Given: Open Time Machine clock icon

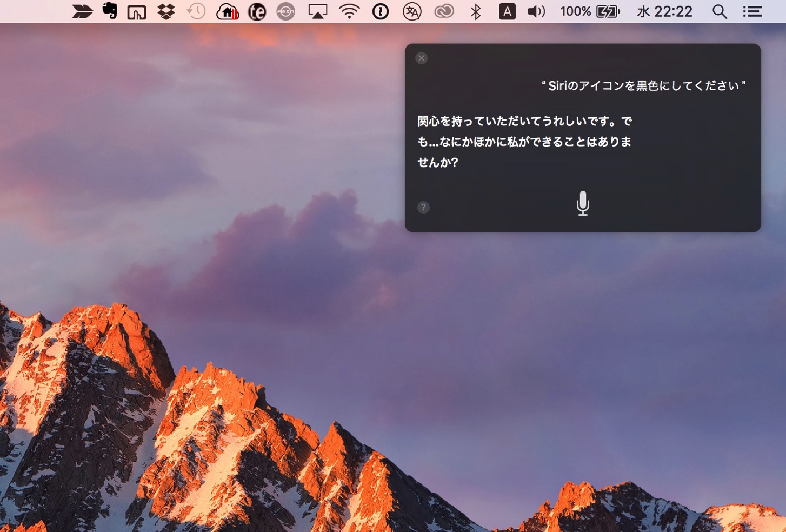Looking at the screenshot, I should tap(196, 11).
